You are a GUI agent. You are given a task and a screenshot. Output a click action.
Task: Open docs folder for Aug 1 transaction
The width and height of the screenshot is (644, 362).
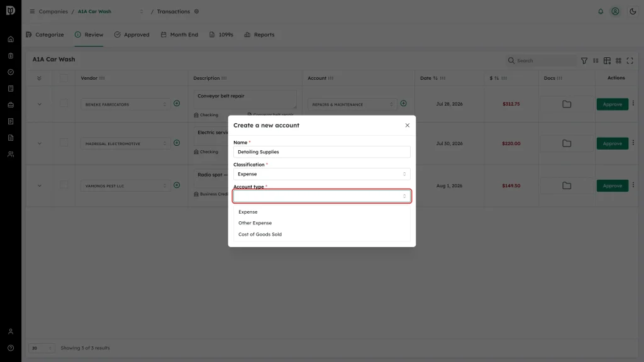coord(567,185)
